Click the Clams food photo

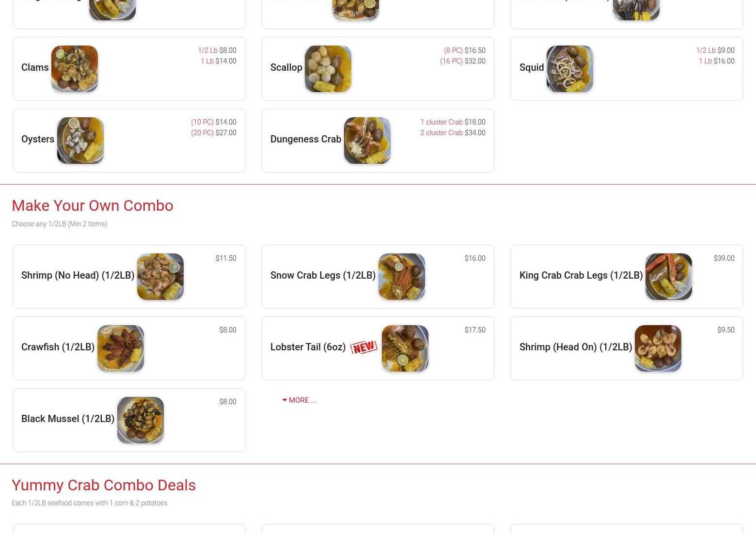point(75,69)
